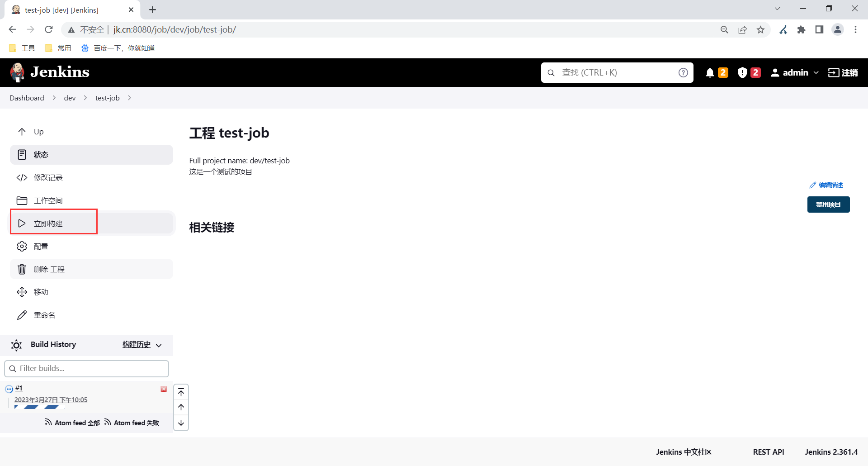Expand chevron after dev breadcrumb

(85, 98)
